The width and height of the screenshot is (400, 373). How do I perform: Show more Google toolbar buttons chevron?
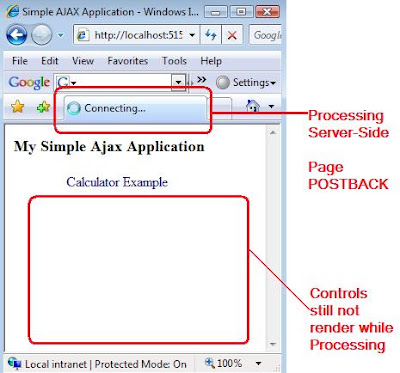pos(201,80)
